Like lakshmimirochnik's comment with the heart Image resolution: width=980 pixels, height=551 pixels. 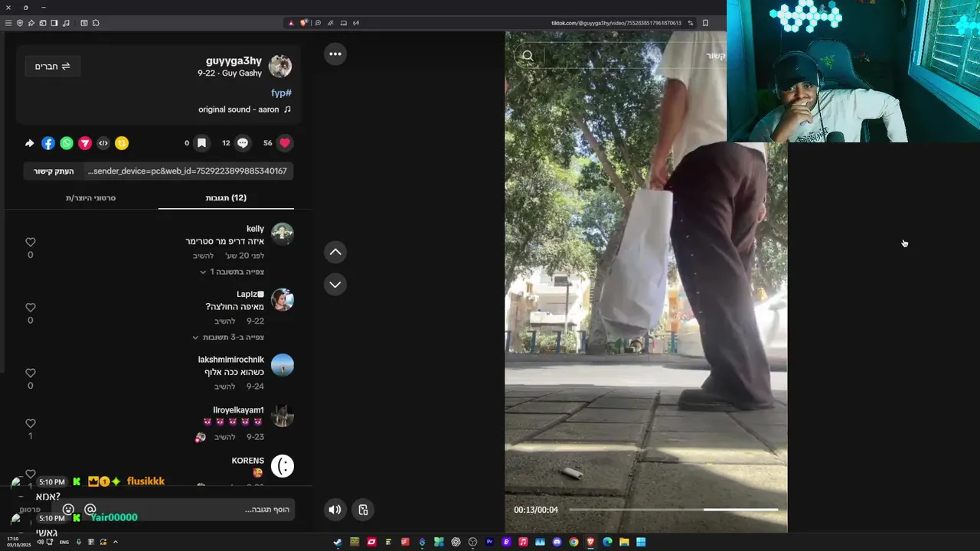coord(31,373)
